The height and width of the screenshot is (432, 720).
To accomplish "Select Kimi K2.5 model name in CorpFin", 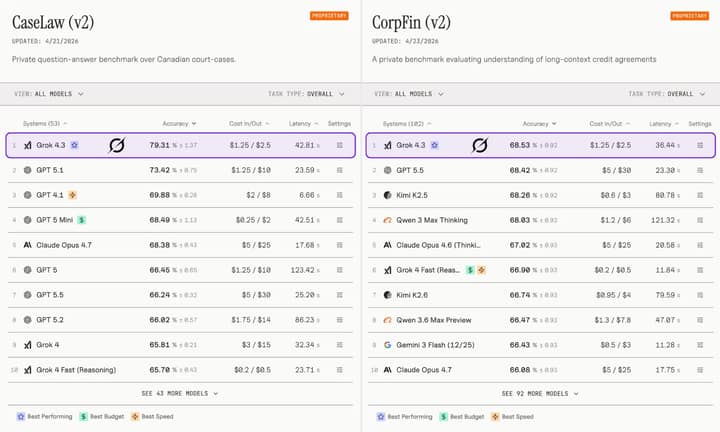I will (x=412, y=195).
